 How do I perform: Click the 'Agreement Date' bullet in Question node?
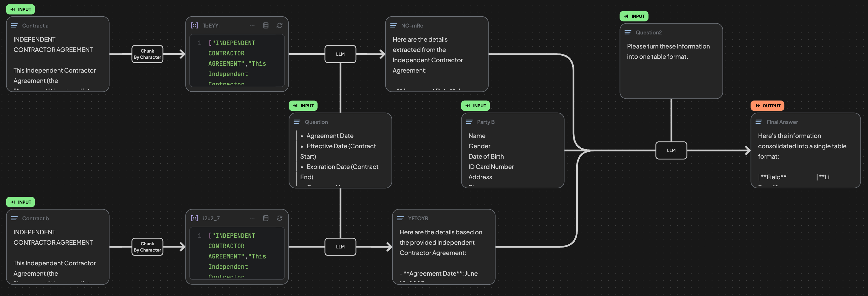330,136
